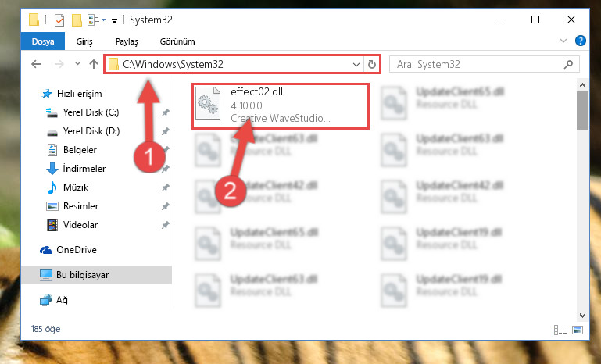Click the new folder quick access icon
This screenshot has width=601, height=364.
pyautogui.click(x=77, y=20)
